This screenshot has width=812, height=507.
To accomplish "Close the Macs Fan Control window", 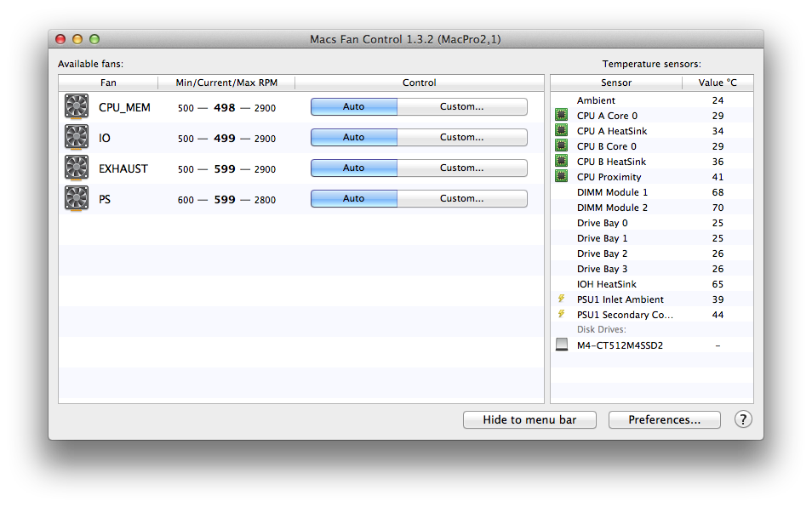I will coord(60,39).
